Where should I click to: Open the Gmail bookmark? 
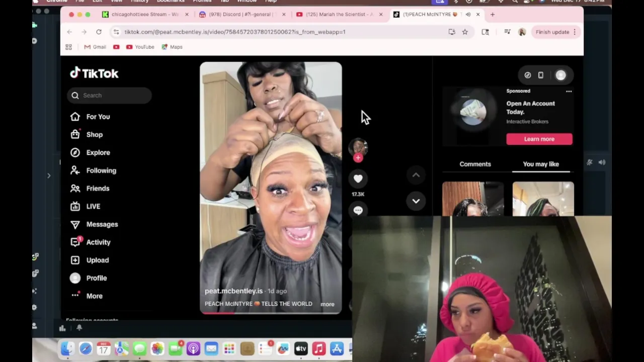(x=95, y=47)
